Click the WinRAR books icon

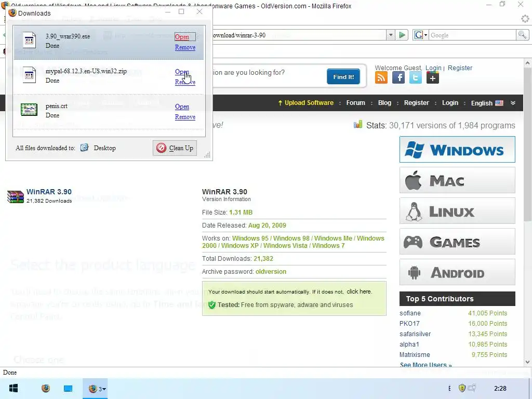pyautogui.click(x=16, y=196)
